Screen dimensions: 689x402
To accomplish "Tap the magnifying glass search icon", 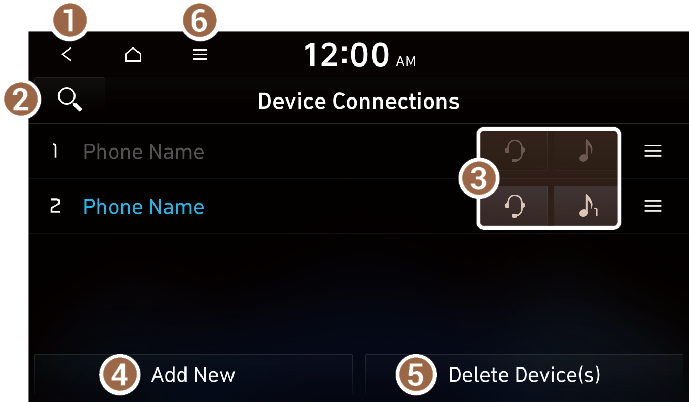I will 70,100.
